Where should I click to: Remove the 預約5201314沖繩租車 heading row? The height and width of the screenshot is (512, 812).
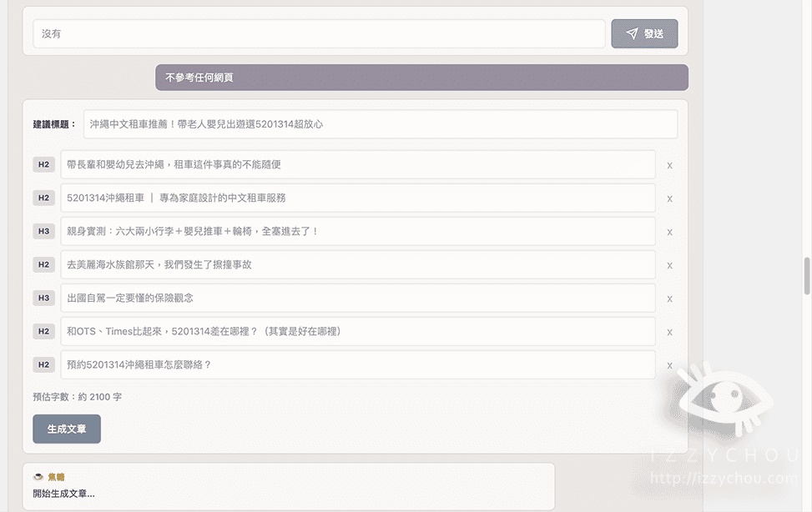point(669,365)
